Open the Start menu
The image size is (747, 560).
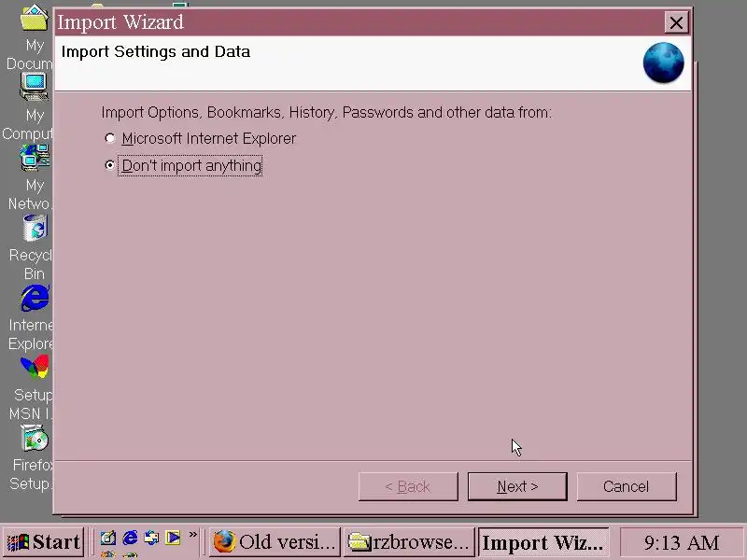43,542
